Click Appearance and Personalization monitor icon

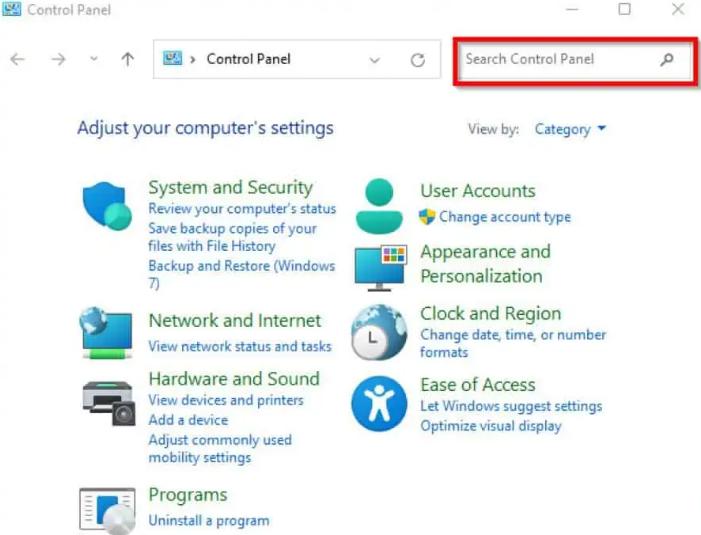(x=381, y=268)
